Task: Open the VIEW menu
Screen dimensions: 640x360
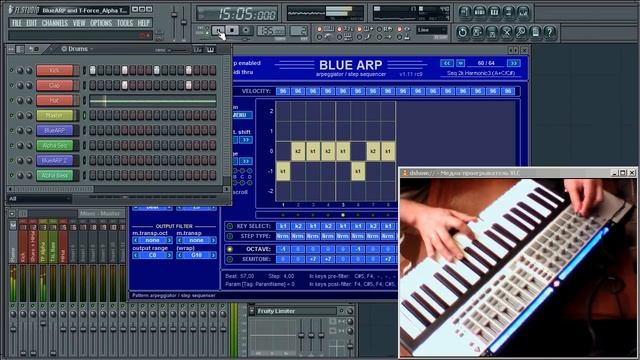Action: pos(79,23)
